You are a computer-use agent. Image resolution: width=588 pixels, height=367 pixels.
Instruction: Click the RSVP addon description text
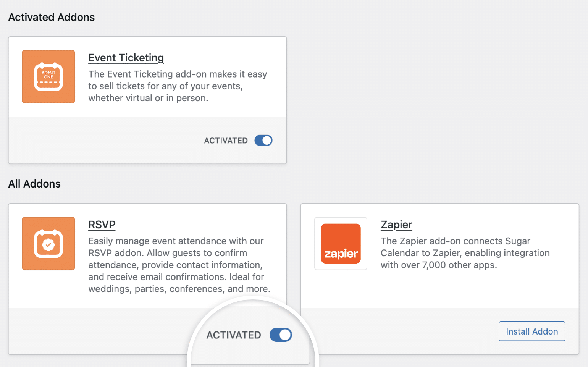(179, 265)
